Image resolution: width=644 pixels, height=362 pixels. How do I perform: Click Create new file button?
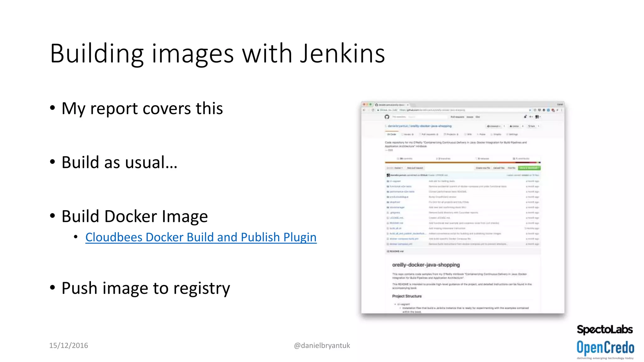point(483,168)
